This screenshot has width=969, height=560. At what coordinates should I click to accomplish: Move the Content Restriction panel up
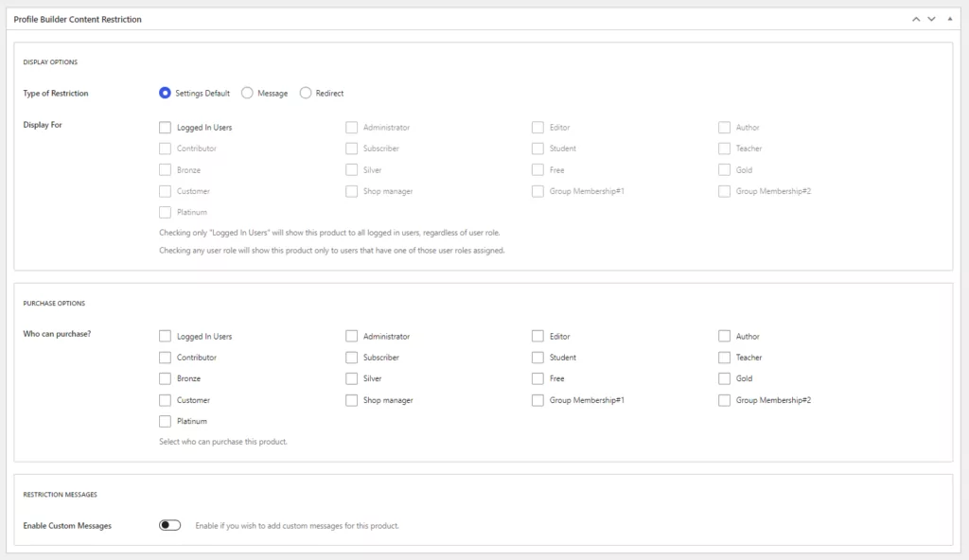pos(916,19)
